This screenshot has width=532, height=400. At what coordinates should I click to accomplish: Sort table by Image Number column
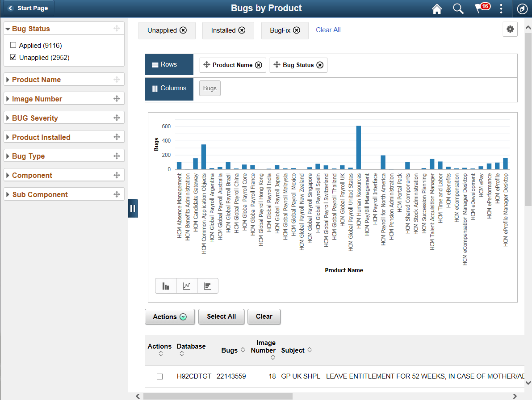pos(273,358)
